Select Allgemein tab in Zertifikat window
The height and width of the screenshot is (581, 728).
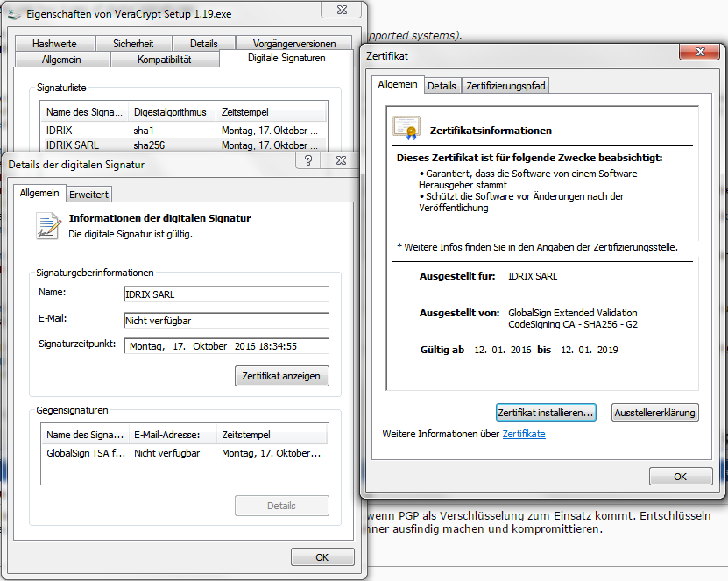coord(398,84)
